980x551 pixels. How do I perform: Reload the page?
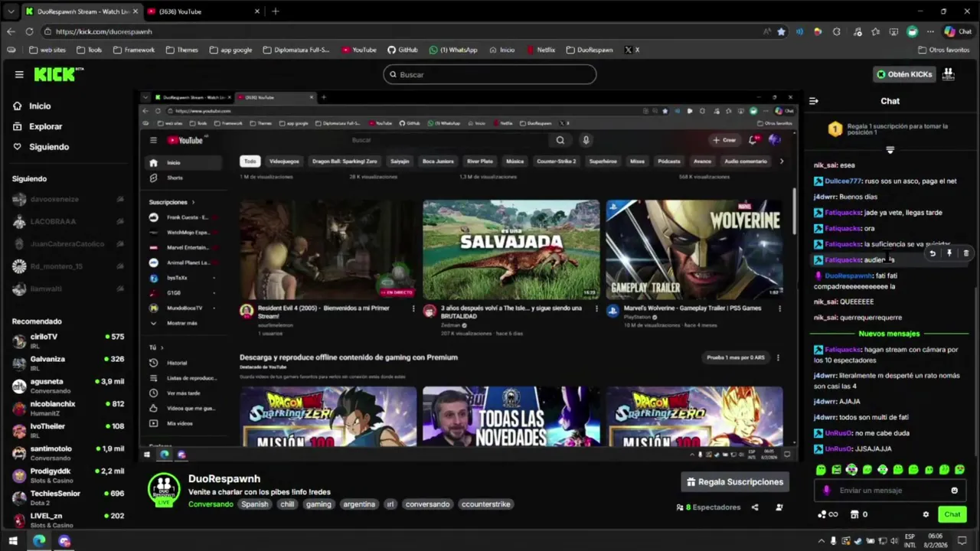[29, 31]
